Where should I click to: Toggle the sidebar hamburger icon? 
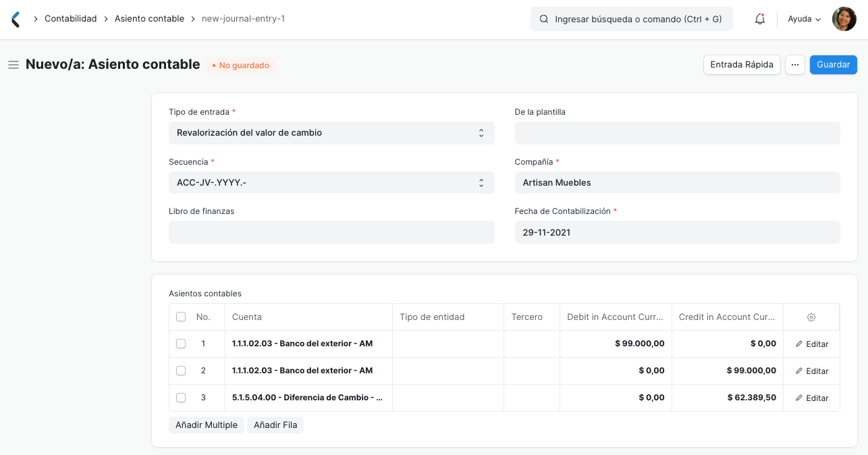pos(13,65)
